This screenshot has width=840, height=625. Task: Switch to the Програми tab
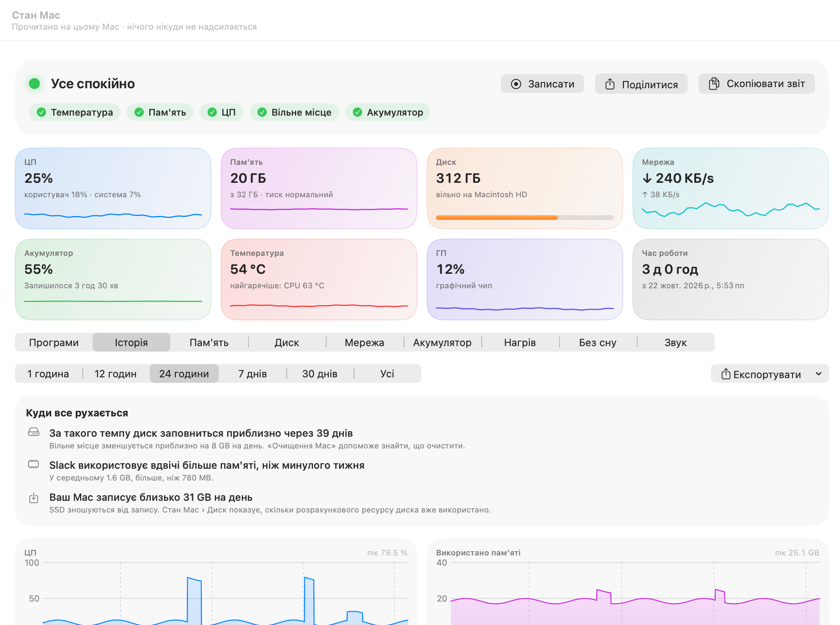54,343
